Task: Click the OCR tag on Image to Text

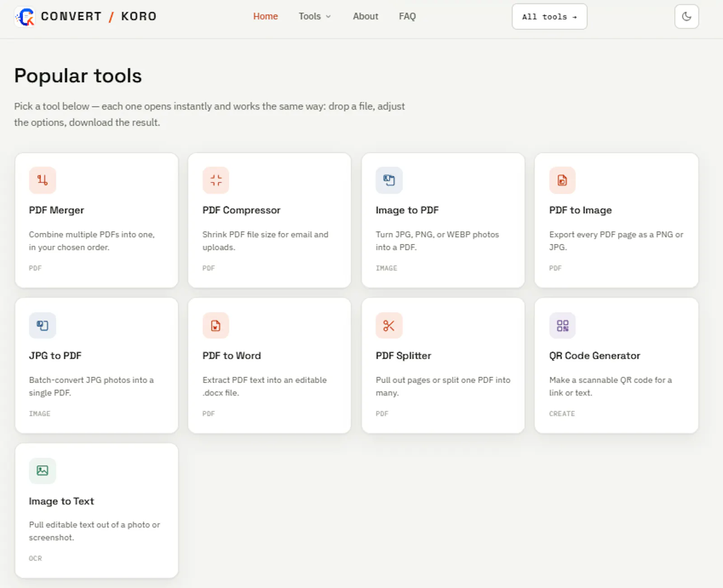Action: tap(35, 558)
